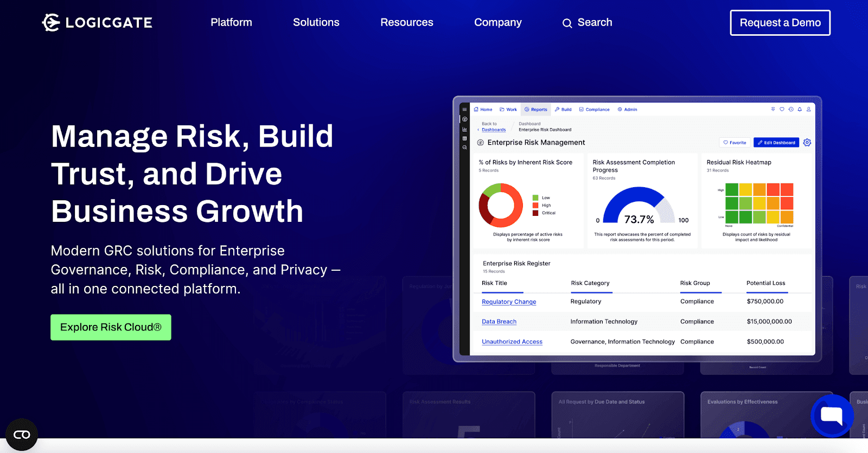
Task: Click the 73.7% completion gauge
Action: coord(639,206)
